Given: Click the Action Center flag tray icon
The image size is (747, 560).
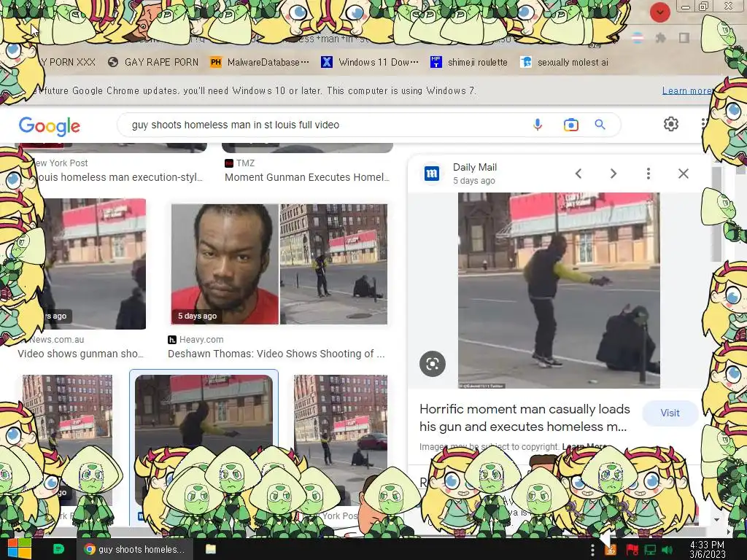Looking at the screenshot, I should [632, 551].
